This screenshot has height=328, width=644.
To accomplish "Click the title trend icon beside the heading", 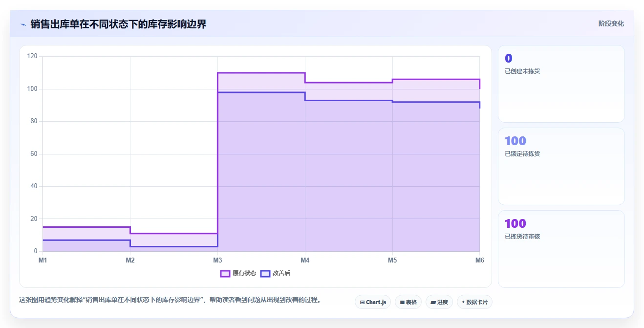I will (x=23, y=24).
